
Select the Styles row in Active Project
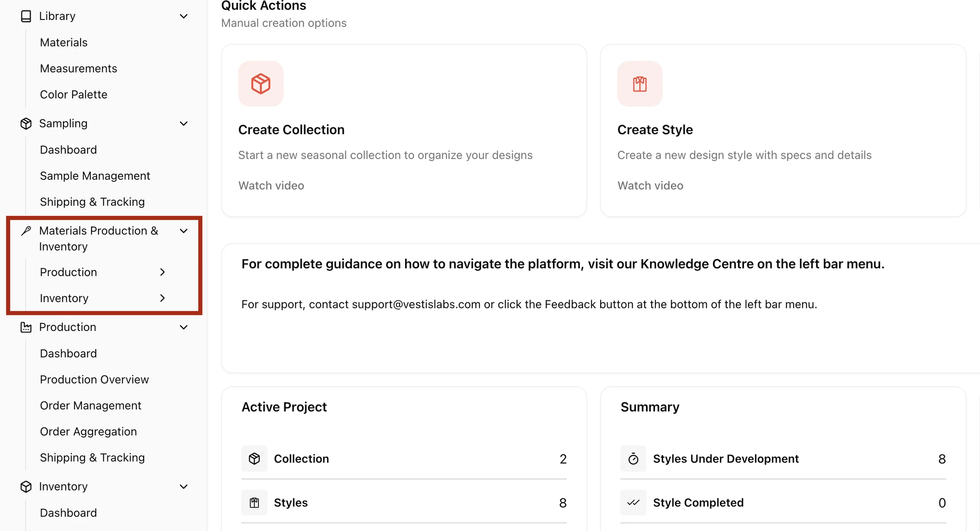click(x=404, y=502)
